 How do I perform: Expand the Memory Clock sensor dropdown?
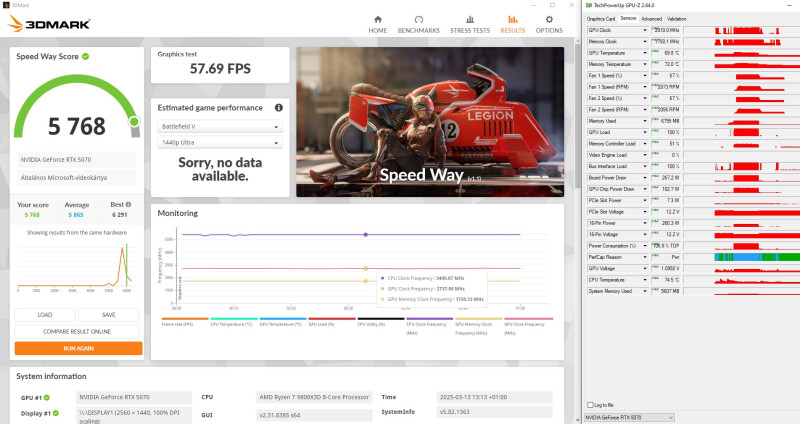[x=645, y=41]
